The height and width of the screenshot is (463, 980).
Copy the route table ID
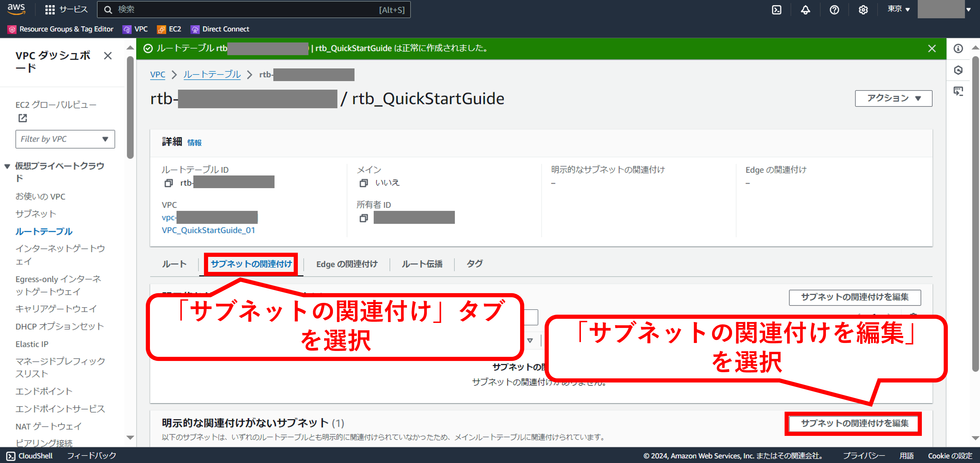(x=169, y=183)
